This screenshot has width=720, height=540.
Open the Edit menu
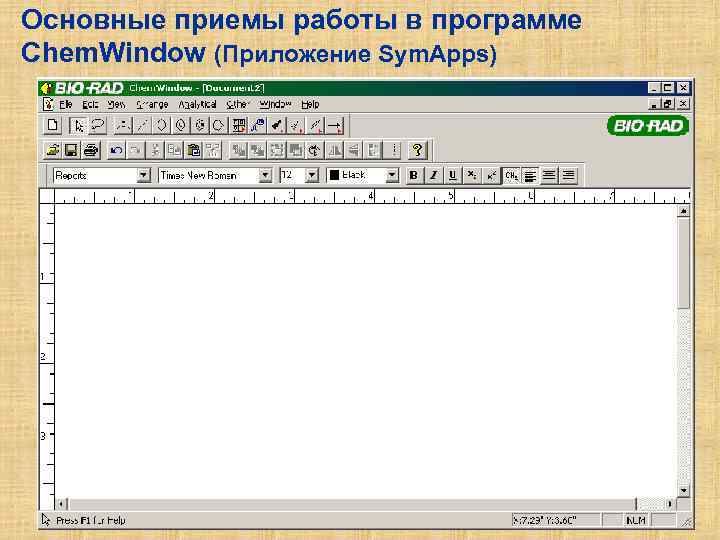tap(90, 105)
